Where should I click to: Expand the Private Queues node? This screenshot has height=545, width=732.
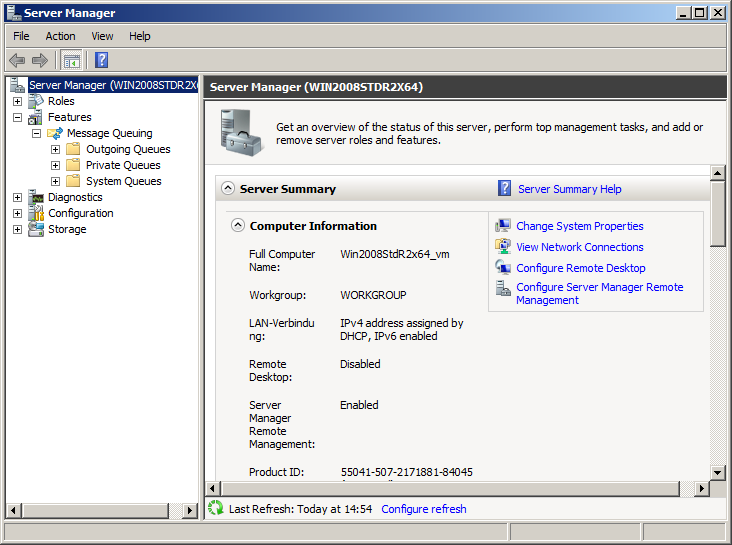[x=56, y=165]
